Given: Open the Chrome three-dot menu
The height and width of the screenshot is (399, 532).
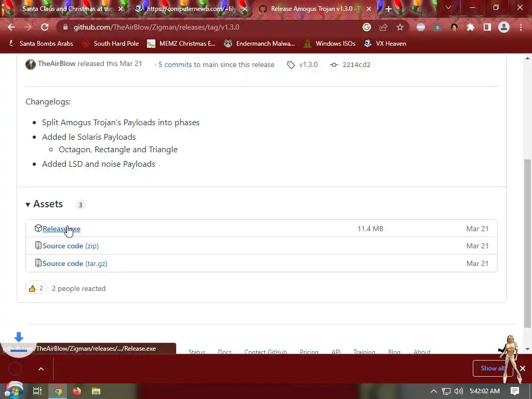Looking at the screenshot, I should point(521,27).
